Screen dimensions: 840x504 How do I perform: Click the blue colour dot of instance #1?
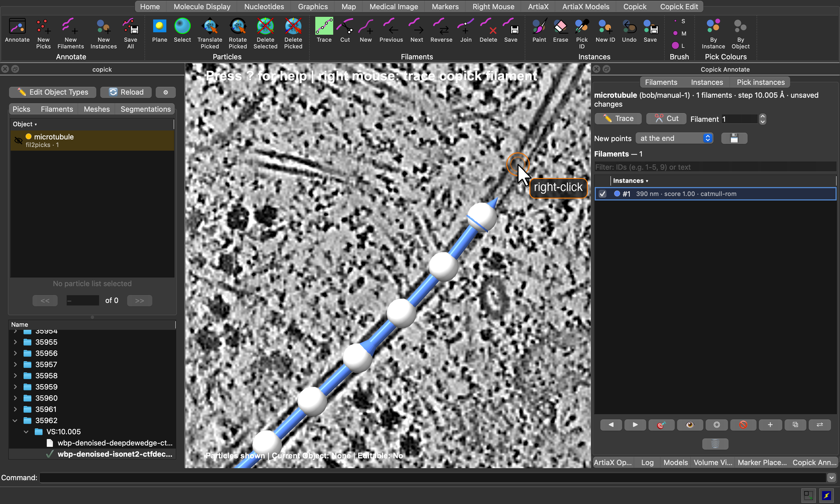click(617, 194)
